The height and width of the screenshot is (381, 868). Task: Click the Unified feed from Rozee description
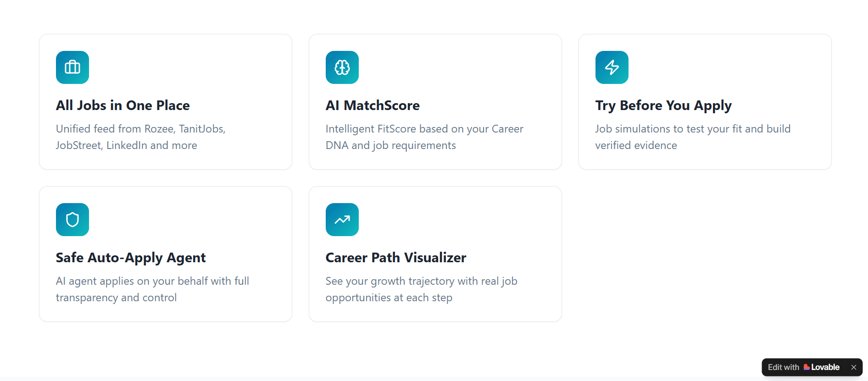140,137
